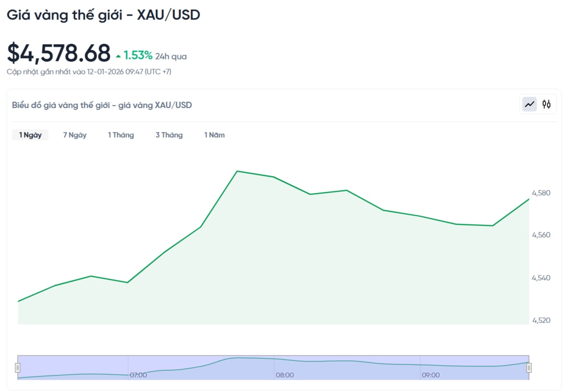Switch to candlestick chart view icon
The height and width of the screenshot is (392, 564).
point(546,104)
